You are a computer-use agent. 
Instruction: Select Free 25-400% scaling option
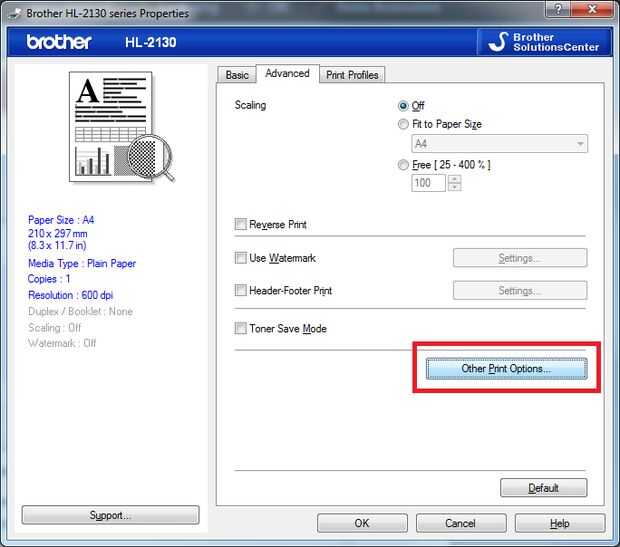point(403,165)
